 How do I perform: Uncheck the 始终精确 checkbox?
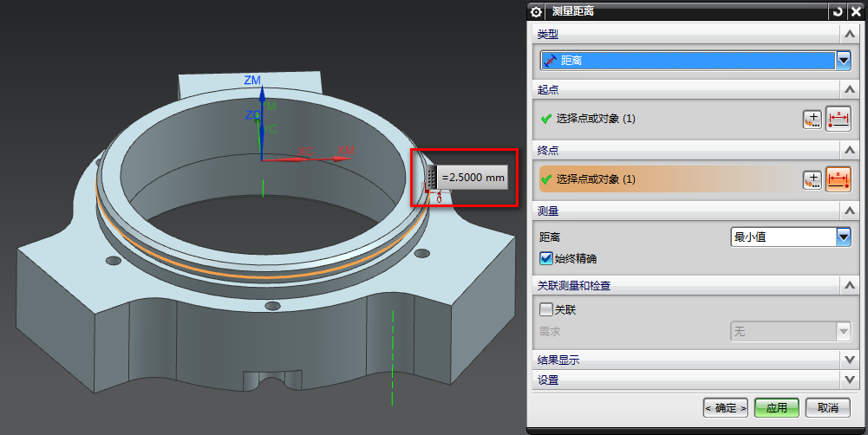(x=546, y=258)
